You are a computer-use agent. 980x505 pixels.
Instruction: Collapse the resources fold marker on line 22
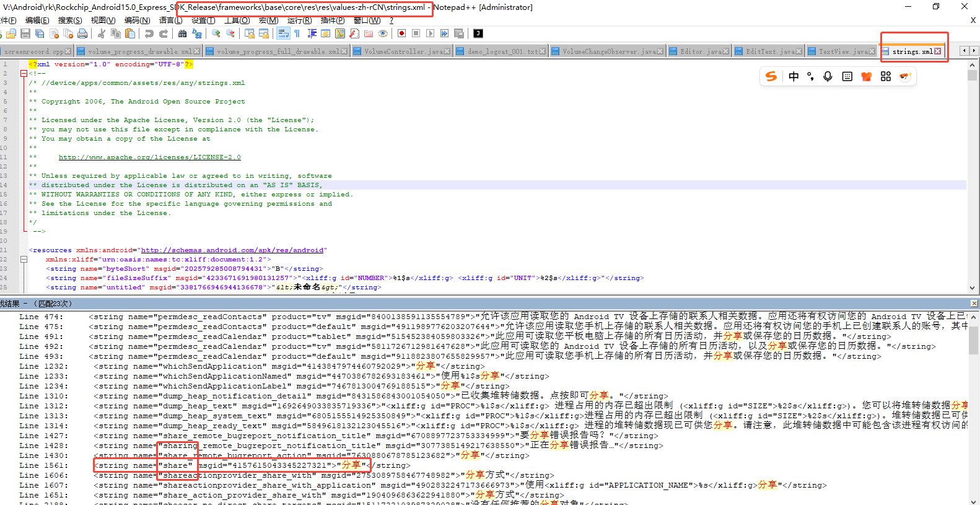[24, 259]
